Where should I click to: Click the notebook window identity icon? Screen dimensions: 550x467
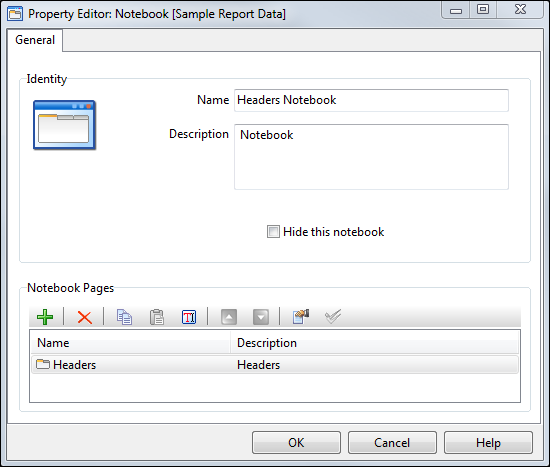65,125
